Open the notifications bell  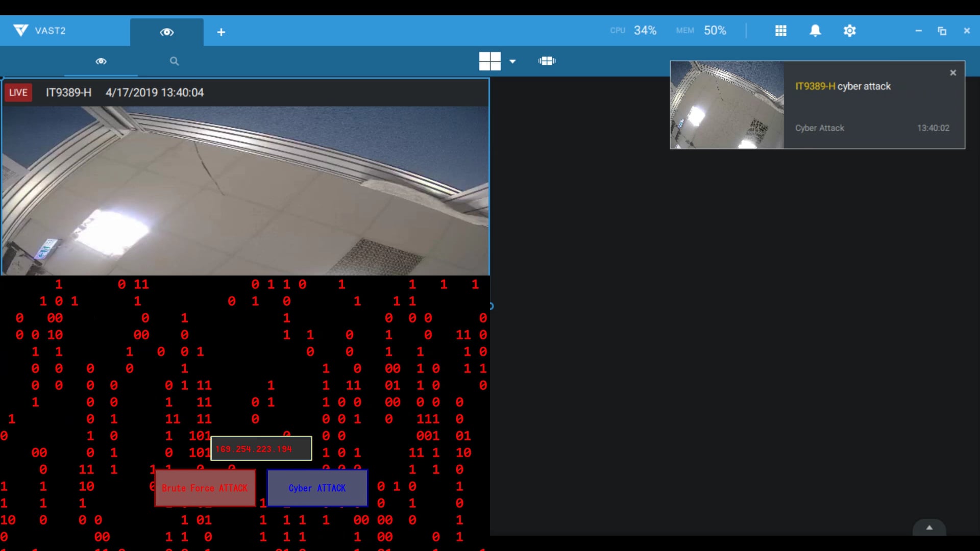[815, 31]
